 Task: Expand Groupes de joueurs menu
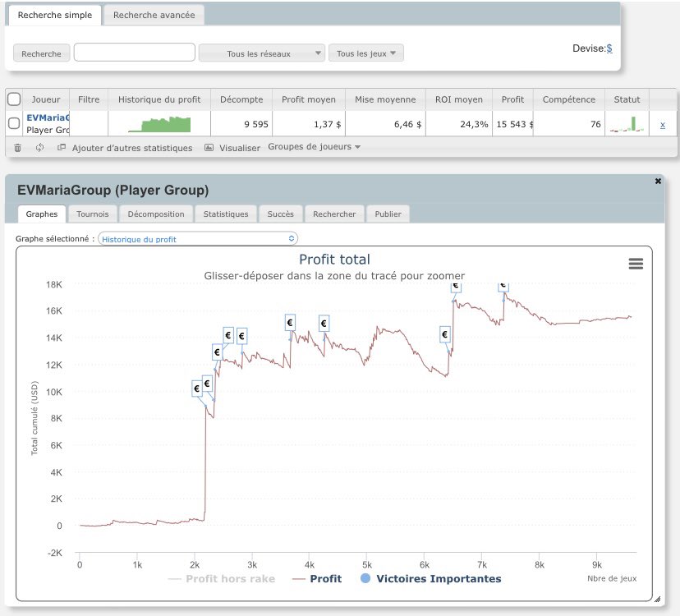tap(314, 147)
